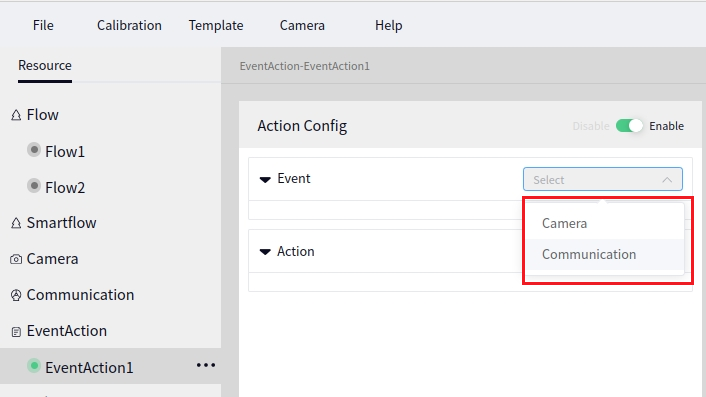Collapse the Action section arrow
This screenshot has height=397, width=706.
pos(265,252)
